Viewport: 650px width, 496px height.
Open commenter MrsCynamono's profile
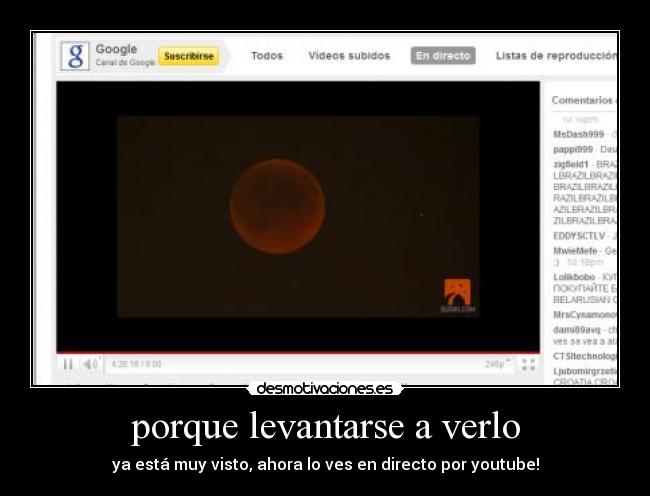pos(585,315)
